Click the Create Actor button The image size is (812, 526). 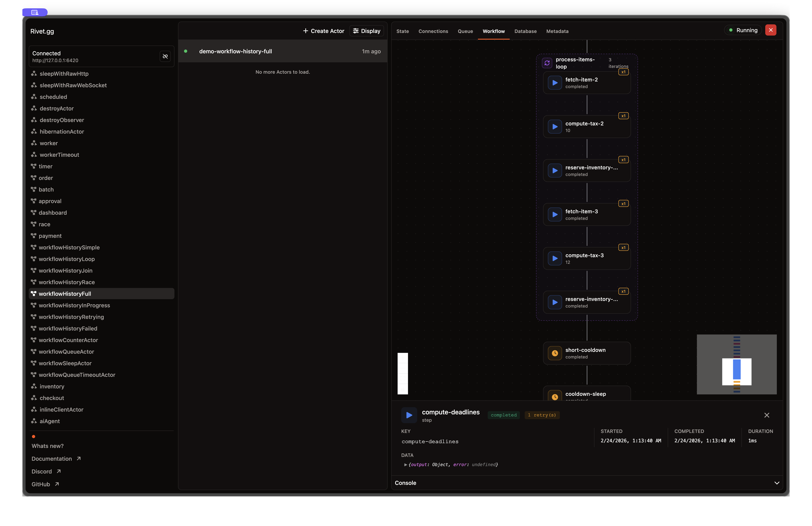(323, 31)
